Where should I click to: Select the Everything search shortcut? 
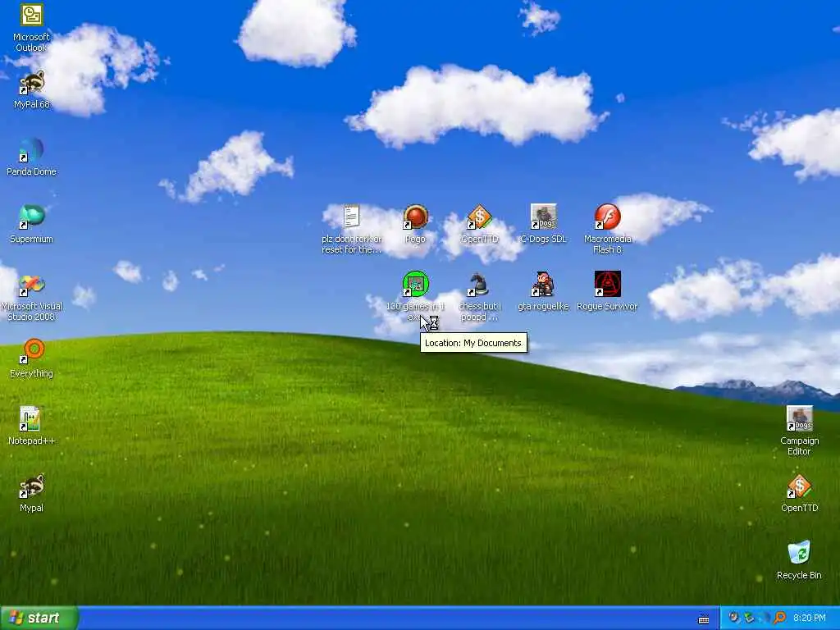coord(32,352)
